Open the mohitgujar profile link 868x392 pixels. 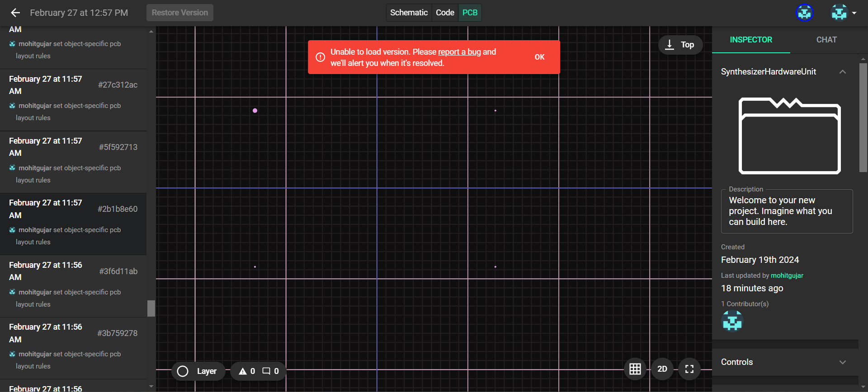(x=787, y=275)
